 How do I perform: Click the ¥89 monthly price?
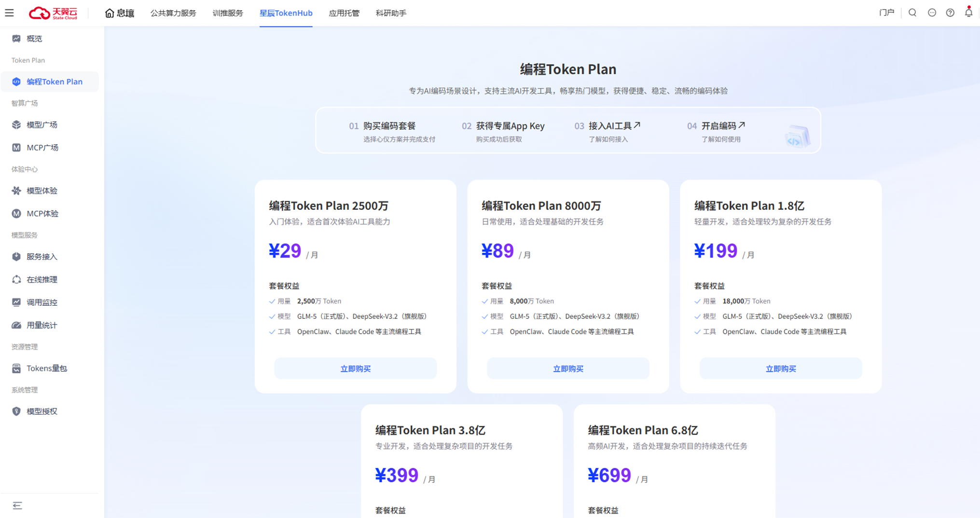(497, 251)
